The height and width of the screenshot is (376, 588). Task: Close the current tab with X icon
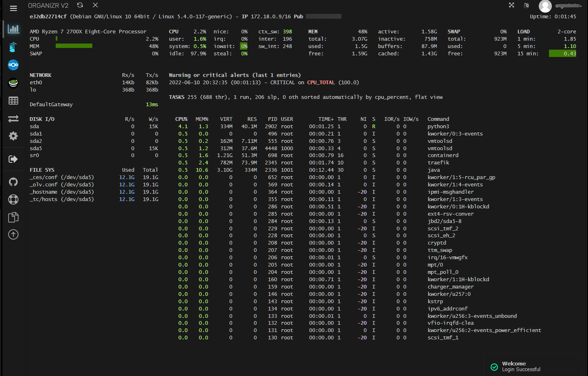point(95,5)
